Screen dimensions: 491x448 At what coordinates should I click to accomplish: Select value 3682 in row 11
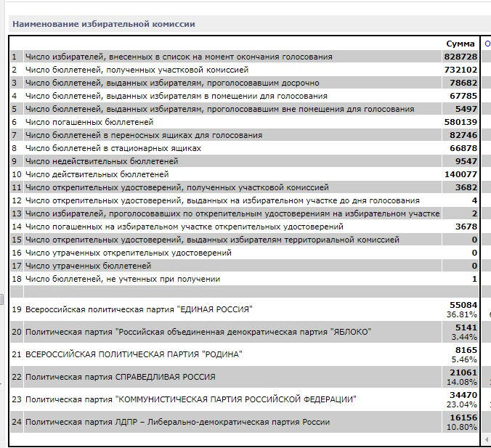(466, 187)
